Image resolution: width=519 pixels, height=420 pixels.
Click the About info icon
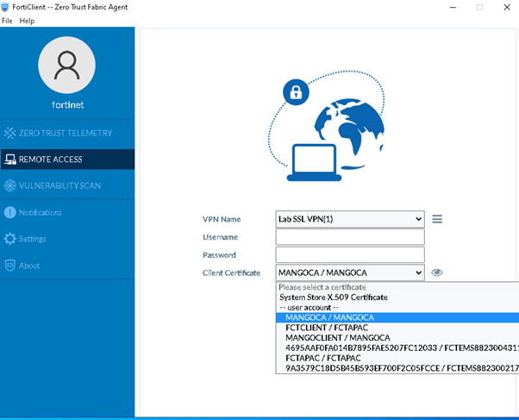coord(10,266)
